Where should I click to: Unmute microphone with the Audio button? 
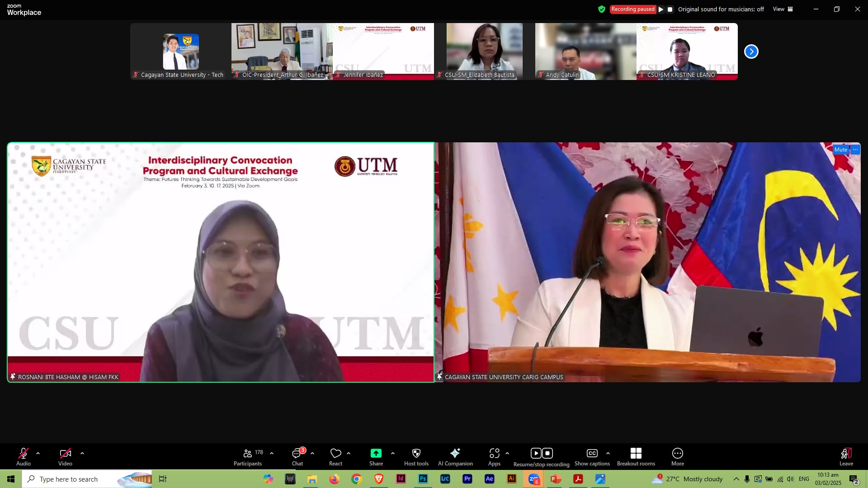[x=24, y=456]
